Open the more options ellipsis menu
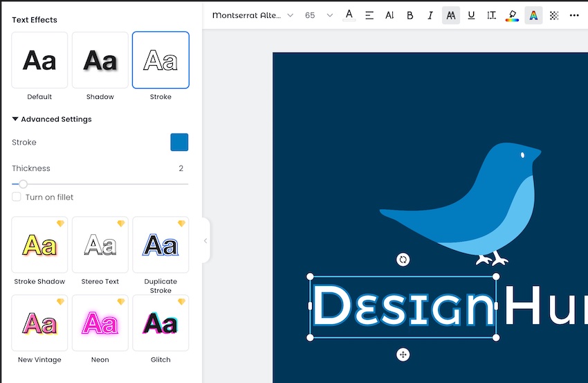This screenshot has height=383, width=588. click(574, 15)
